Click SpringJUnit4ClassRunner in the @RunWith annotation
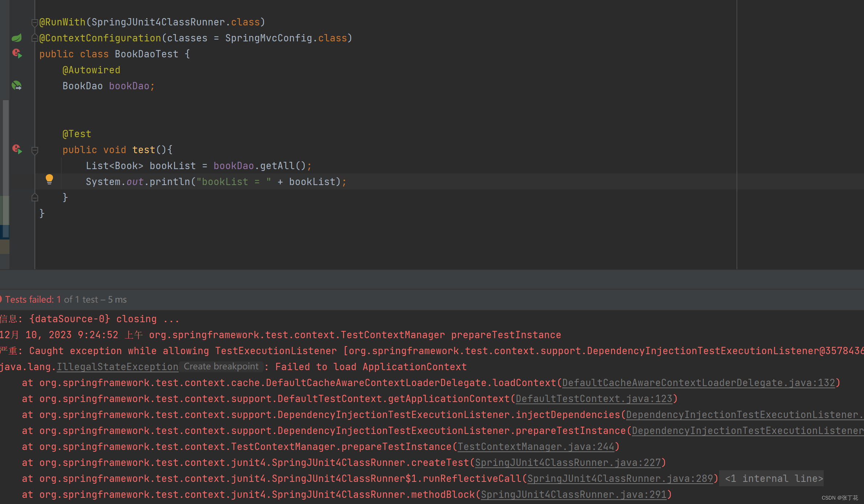The height and width of the screenshot is (504, 864). tap(158, 22)
